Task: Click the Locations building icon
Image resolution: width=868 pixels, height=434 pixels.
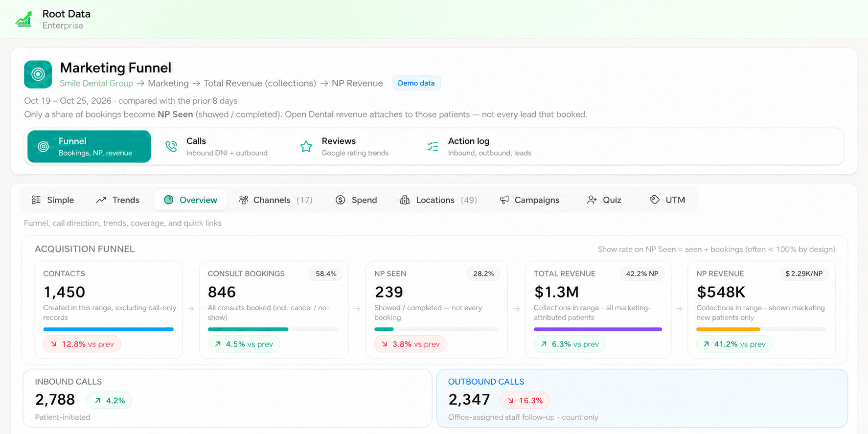Action: (x=405, y=200)
